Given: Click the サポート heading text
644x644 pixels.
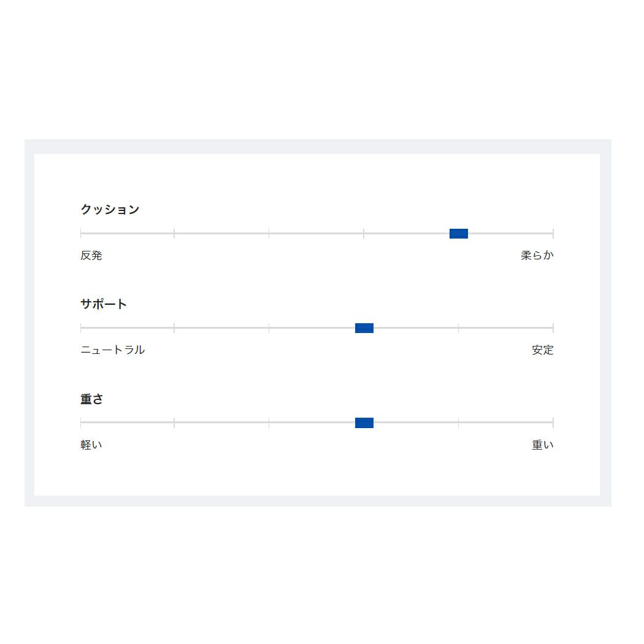Looking at the screenshot, I should coord(104,304).
